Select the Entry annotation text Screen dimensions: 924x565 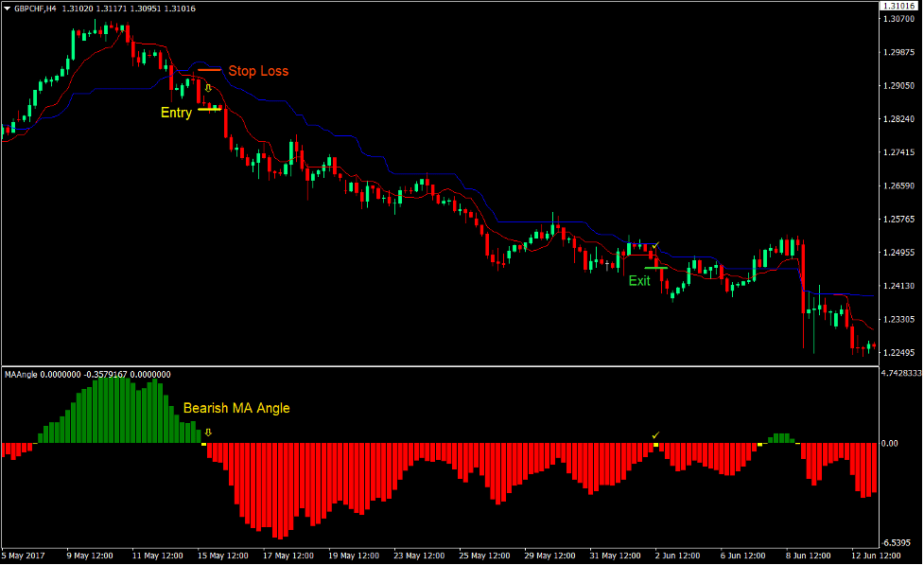[x=176, y=112]
